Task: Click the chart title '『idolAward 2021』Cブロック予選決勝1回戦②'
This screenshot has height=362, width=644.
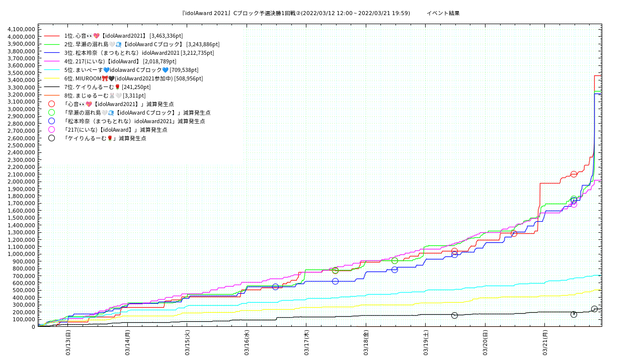Action: (x=241, y=13)
